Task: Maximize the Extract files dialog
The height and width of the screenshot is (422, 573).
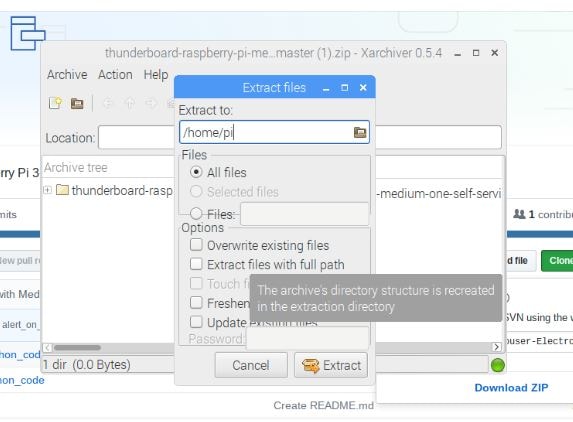Action: [344, 88]
